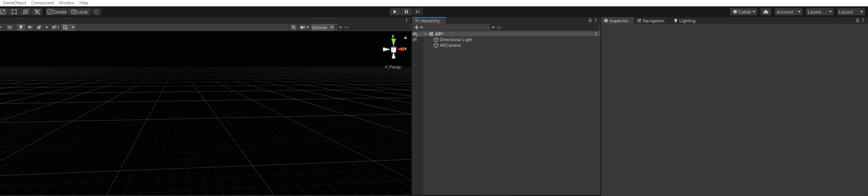Toggle scene effects (skybox/fog) icon
Screen dimensions: 868x196
tap(39, 27)
